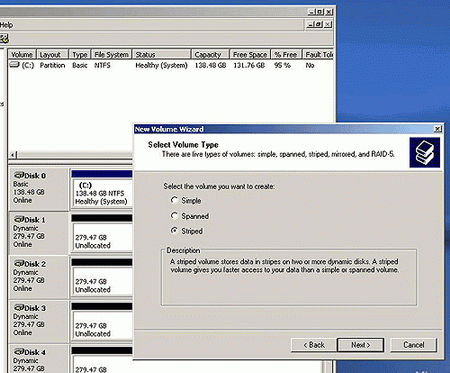Click the Fault Tolerance column header
Image resolution: width=450 pixels, height=373 pixels.
pos(318,54)
